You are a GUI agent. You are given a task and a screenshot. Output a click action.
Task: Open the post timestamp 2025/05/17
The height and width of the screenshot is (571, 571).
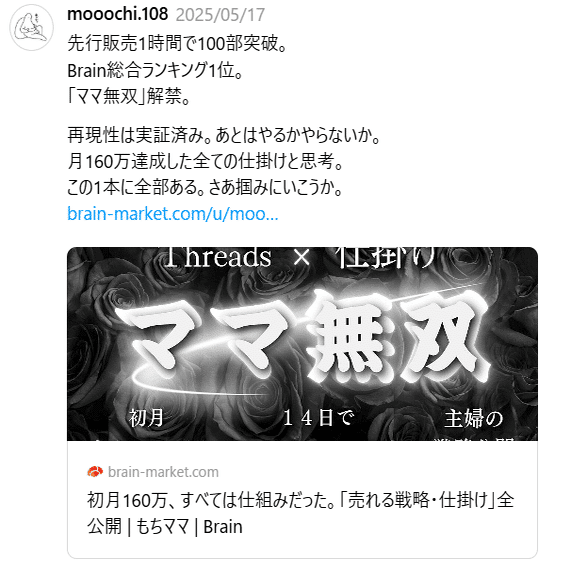click(x=220, y=15)
